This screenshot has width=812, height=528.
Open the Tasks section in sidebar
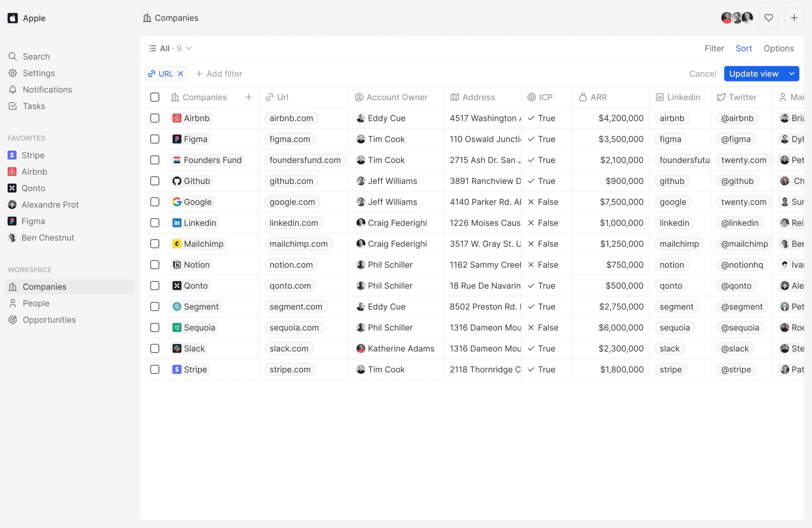pos(34,106)
